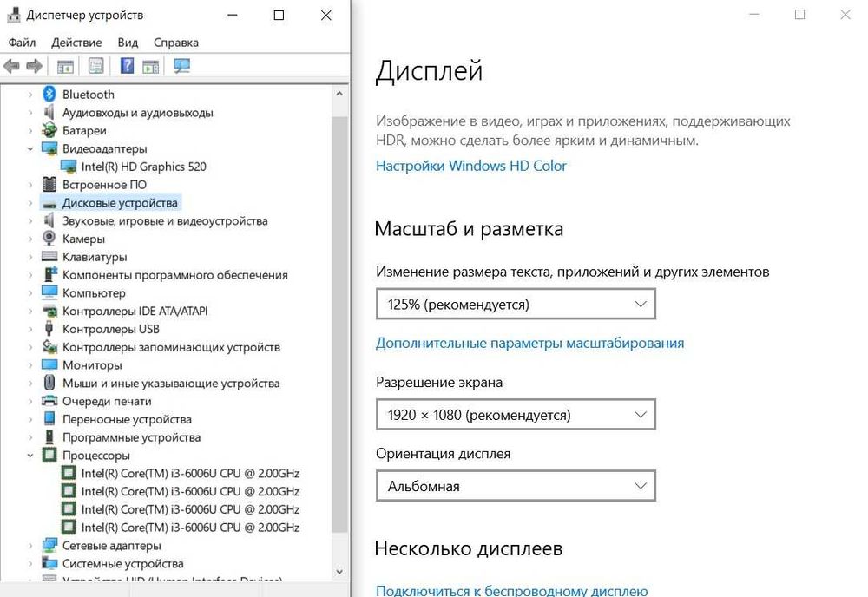868x597 pixels.
Task: Select the Сетевые адаптеры row label
Action: coord(112,546)
